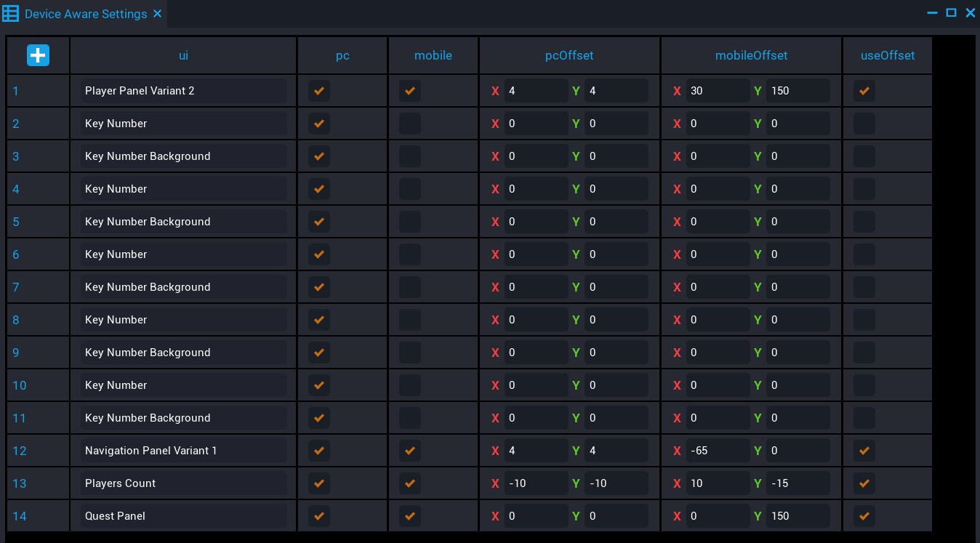Uncheck mobile for Player Panel Variant 2
Viewport: 980px width, 543px height.
click(409, 91)
